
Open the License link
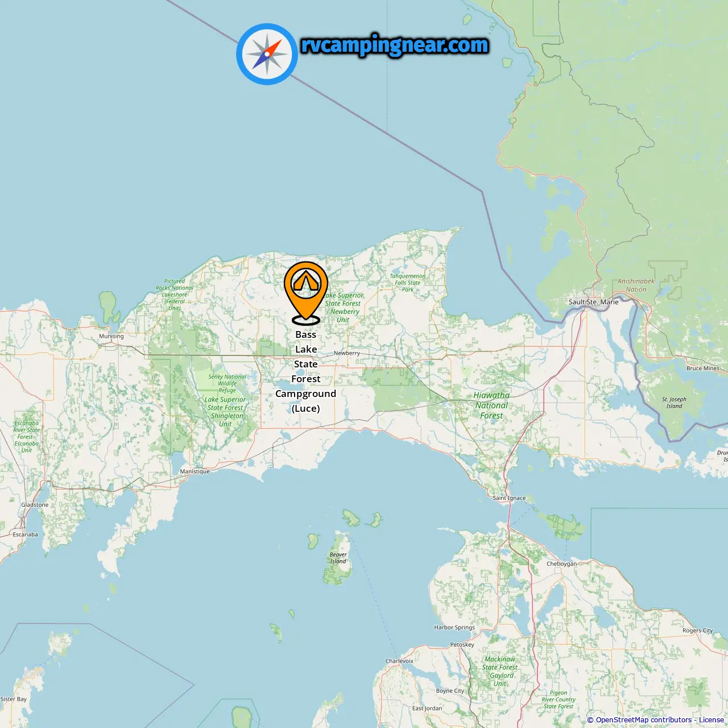[x=712, y=720]
